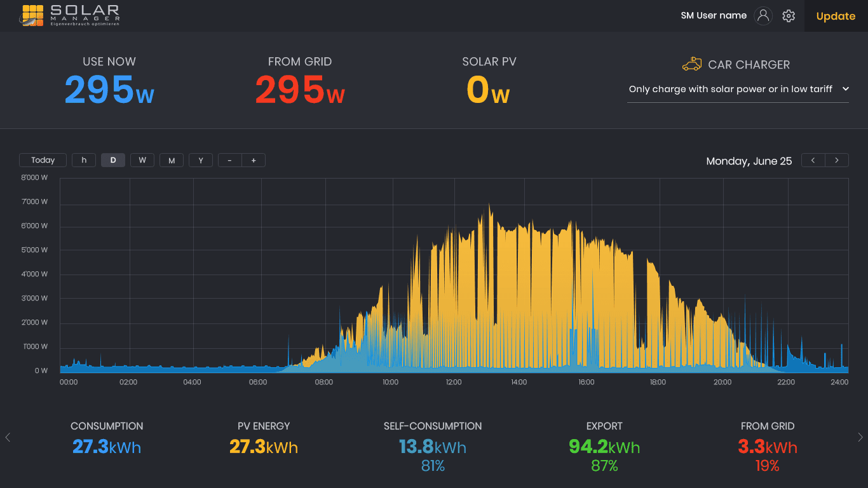Viewport: 868px width, 488px height.
Task: Open the user profile account icon
Action: [x=763, y=16]
